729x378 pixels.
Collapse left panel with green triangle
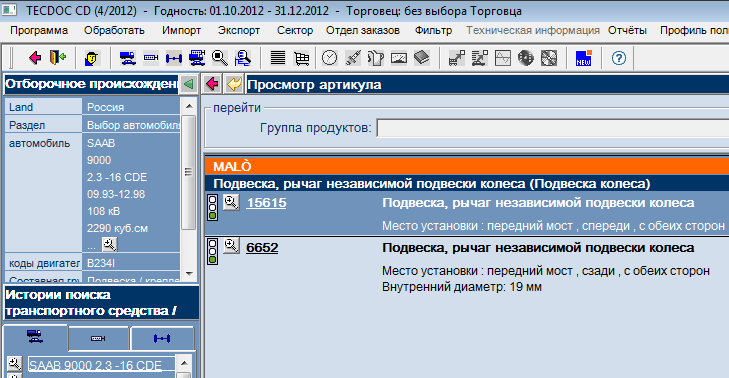(x=188, y=84)
